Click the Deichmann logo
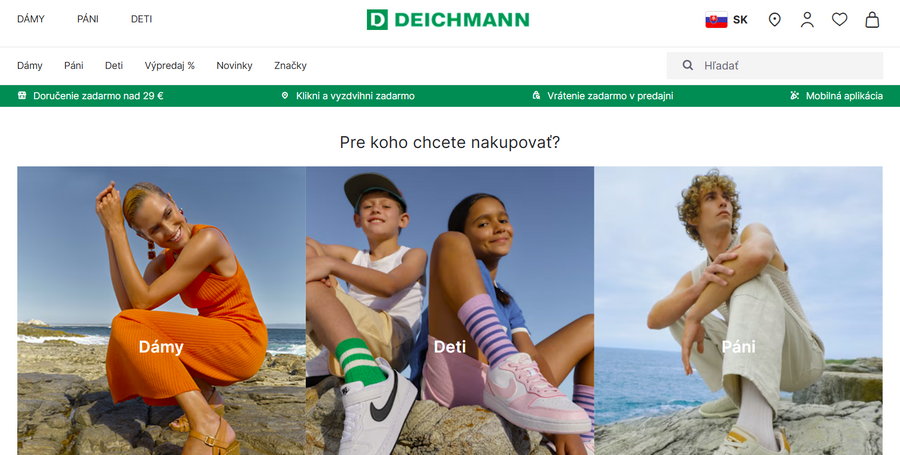The image size is (900, 455). pos(448,20)
